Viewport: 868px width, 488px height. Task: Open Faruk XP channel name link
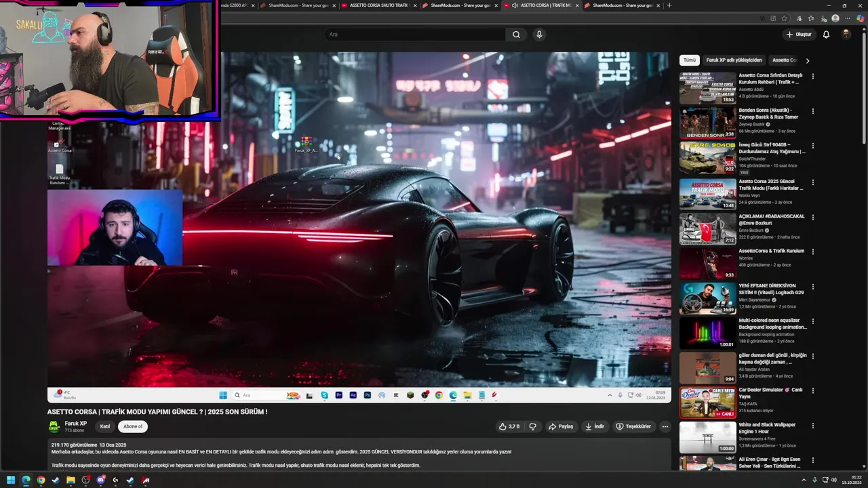76,424
